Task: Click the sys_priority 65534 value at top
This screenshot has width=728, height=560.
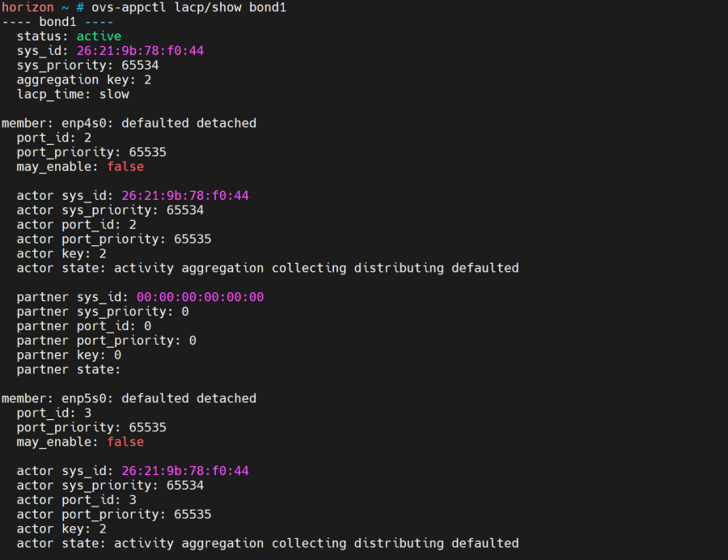Action: [140, 66]
